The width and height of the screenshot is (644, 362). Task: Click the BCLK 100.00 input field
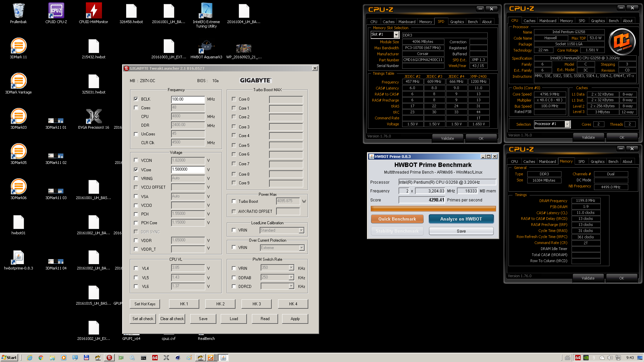click(188, 99)
